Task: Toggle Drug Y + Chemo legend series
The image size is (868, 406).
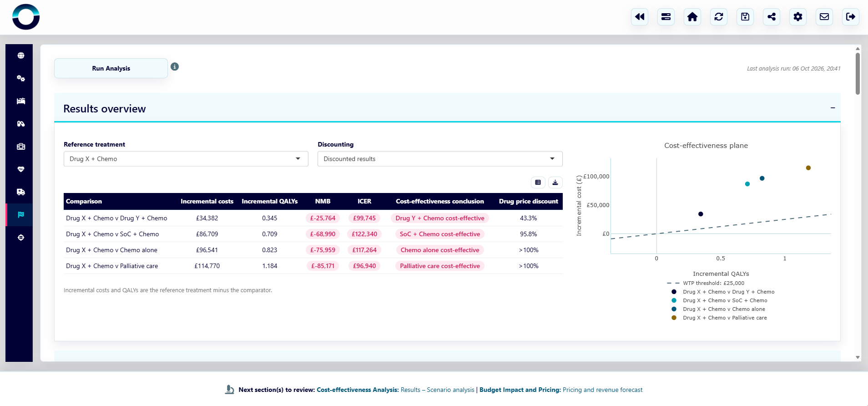Action: coord(723,292)
